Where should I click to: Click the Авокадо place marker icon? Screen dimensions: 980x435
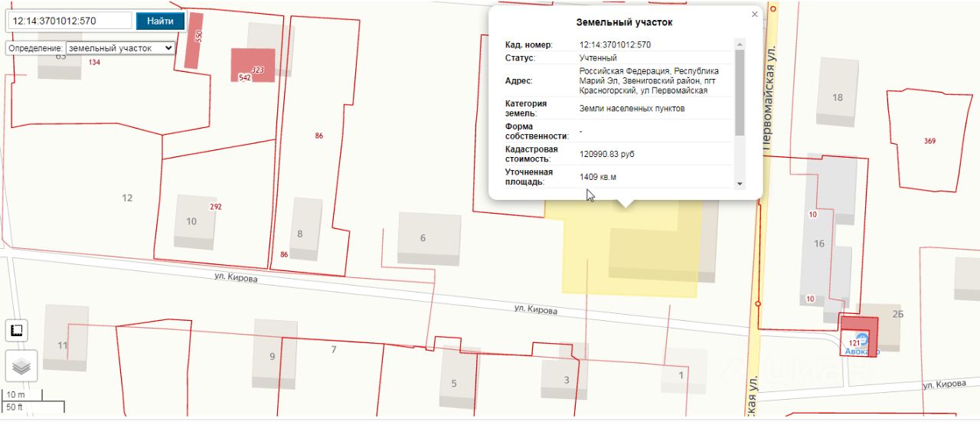tap(862, 339)
